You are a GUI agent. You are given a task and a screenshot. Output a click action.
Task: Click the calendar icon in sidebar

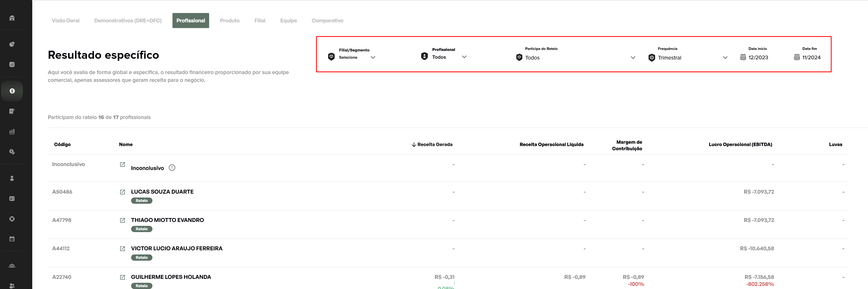(x=12, y=239)
